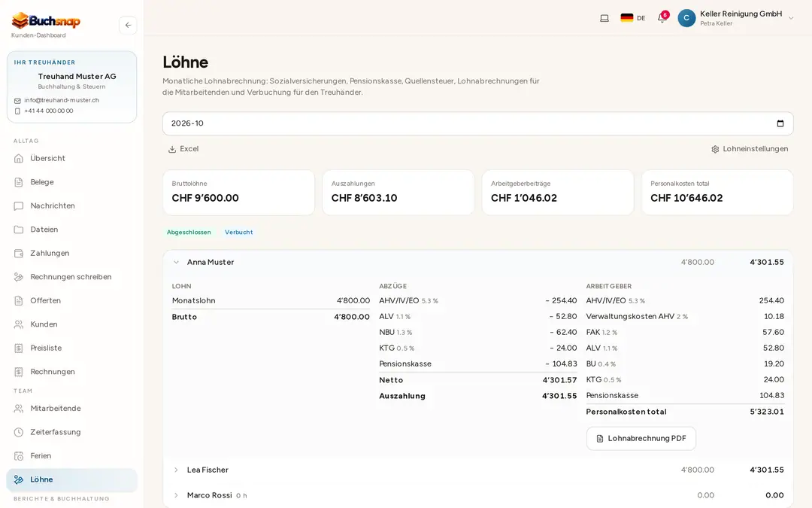Open the account dropdown chevron
Viewport: 812px width, 508px height.
pyautogui.click(x=791, y=18)
